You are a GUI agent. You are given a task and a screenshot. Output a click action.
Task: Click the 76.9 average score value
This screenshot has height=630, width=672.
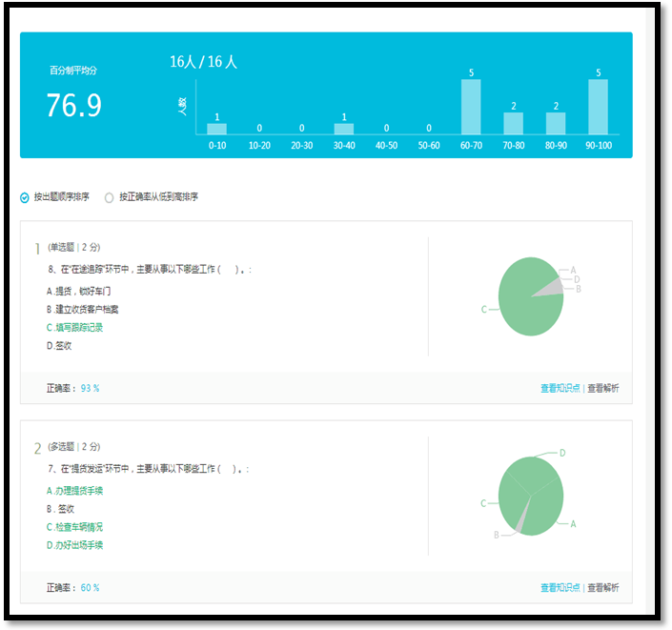coord(73,106)
